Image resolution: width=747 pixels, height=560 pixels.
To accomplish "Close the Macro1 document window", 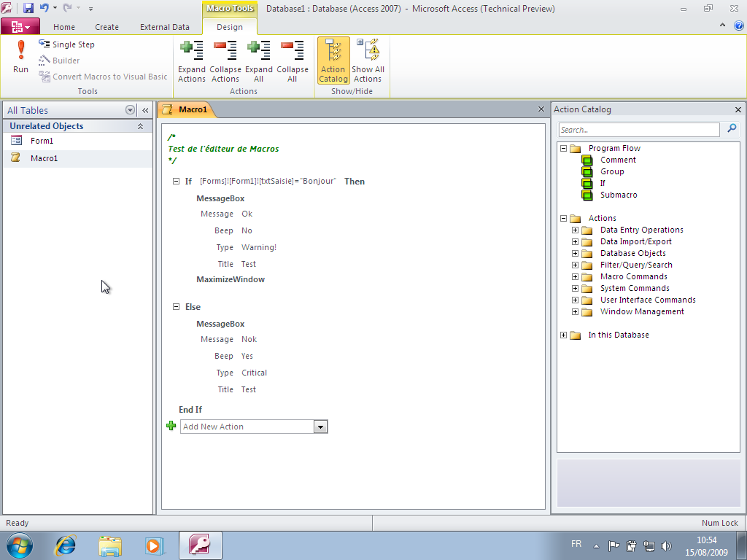I will [541, 109].
